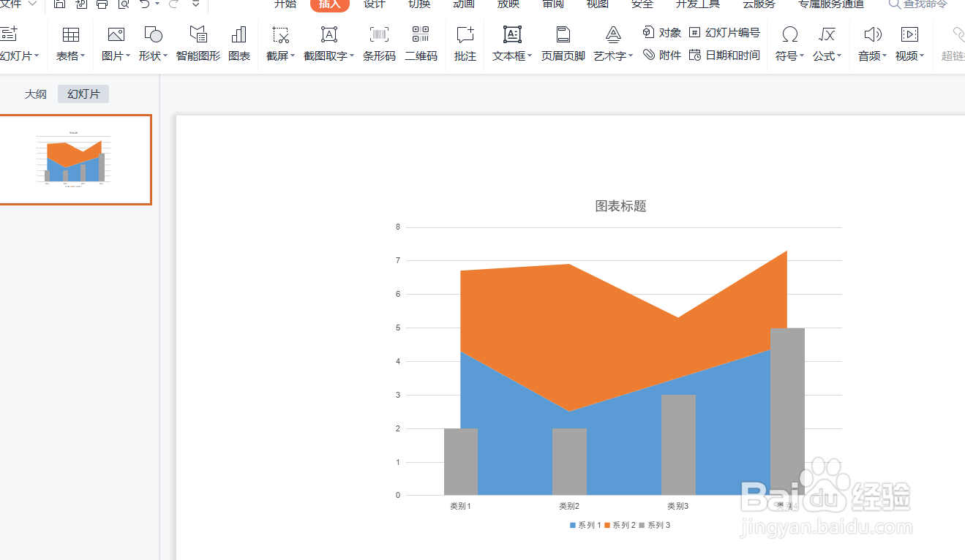Screen dimensions: 965x560
Task: Select the slide thumbnail in left panel
Action: click(75, 159)
